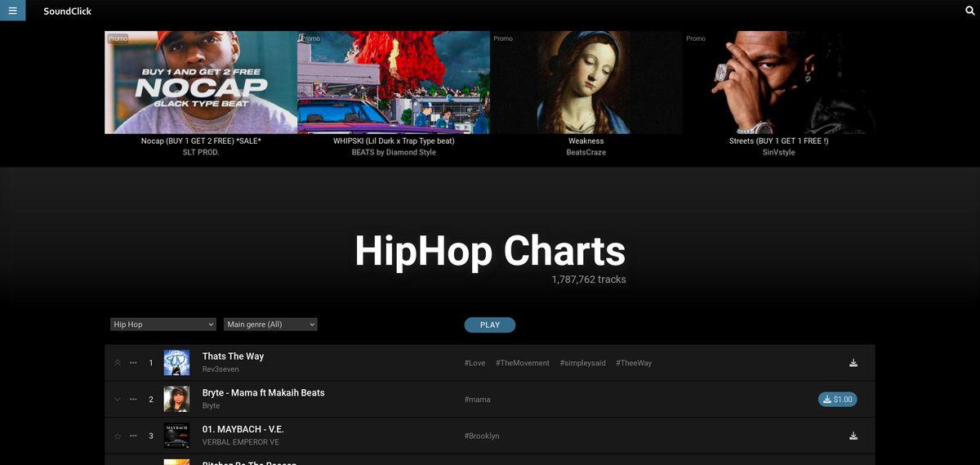Click the down-chevron icon on track 2

(x=118, y=400)
